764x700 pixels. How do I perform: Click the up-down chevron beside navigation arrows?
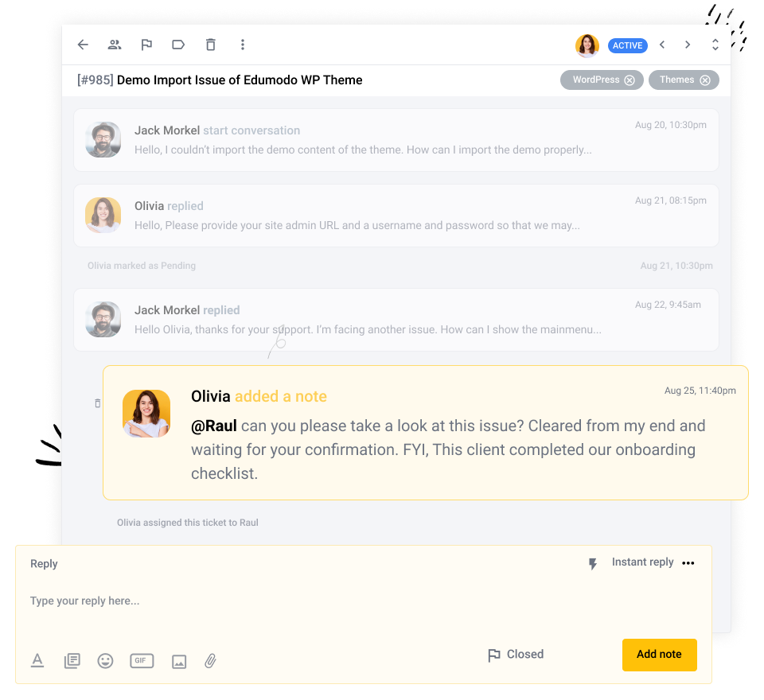[715, 45]
